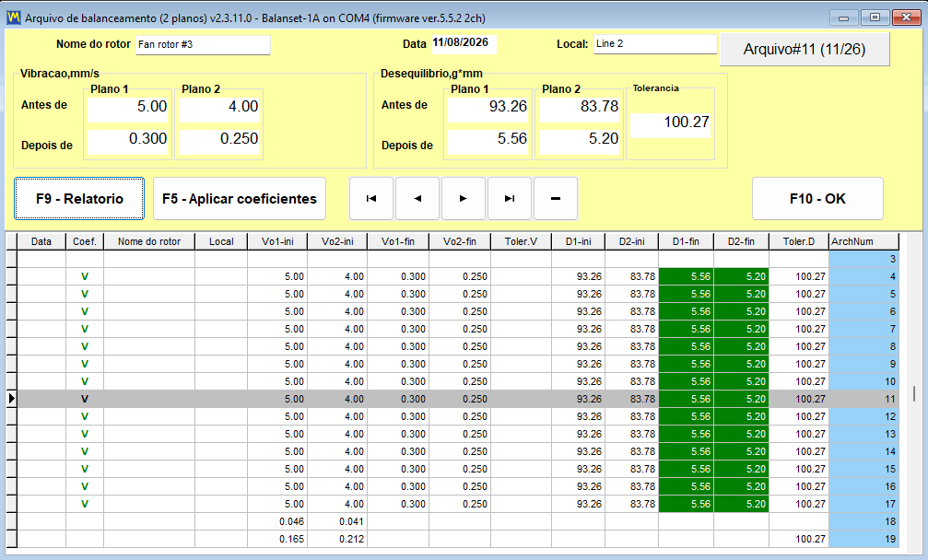Click the D2-fin column header
The image size is (928, 560).
click(742, 241)
